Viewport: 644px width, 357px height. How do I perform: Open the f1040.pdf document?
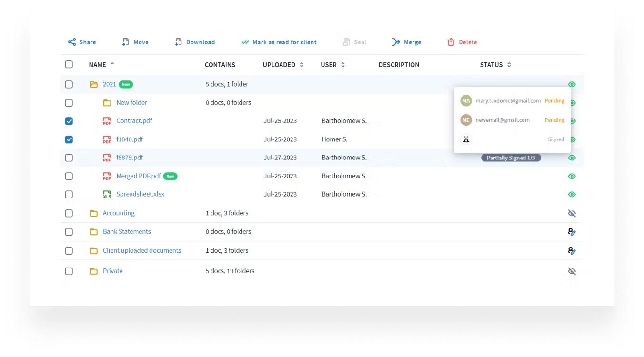click(130, 139)
